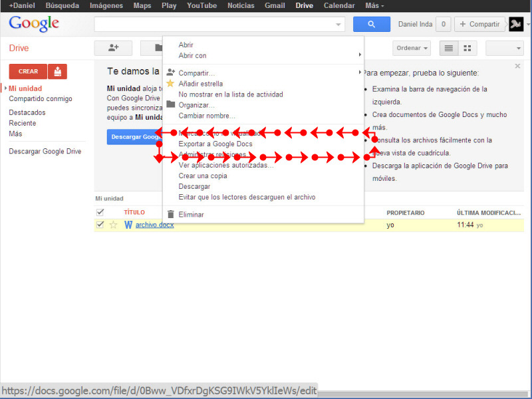
Task: Select Crear una copia menu entry
Action: (203, 176)
